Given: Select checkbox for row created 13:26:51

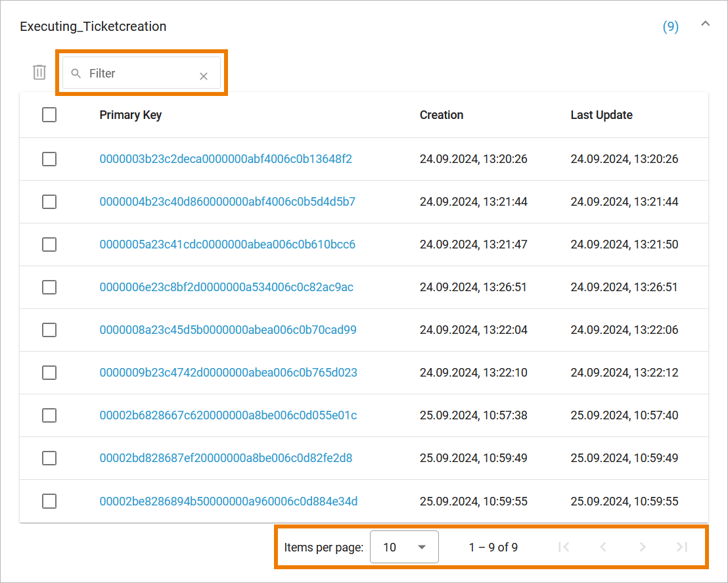Looking at the screenshot, I should [x=49, y=287].
